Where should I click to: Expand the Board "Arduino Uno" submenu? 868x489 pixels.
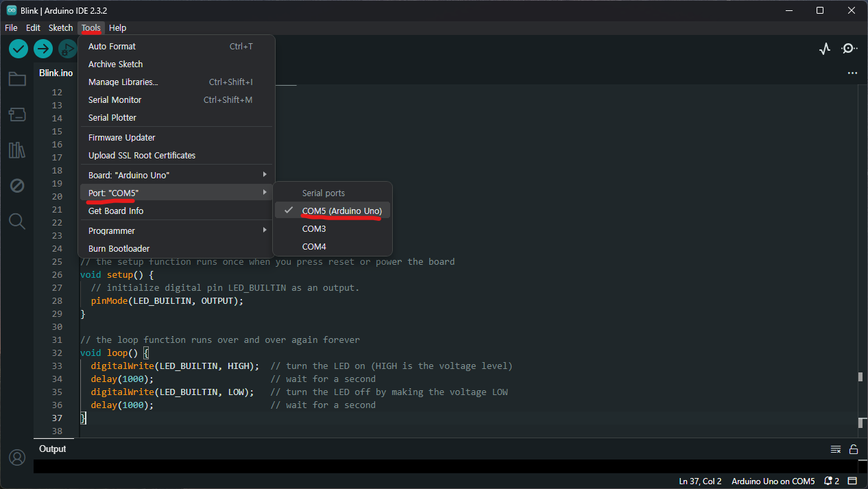[176, 175]
